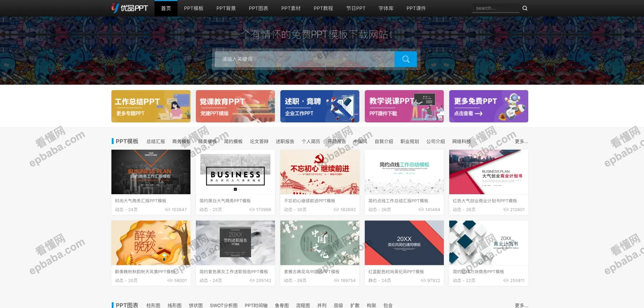This screenshot has height=308, width=644.
Task: Open the PPT模板 nav item
Action: tap(194, 8)
